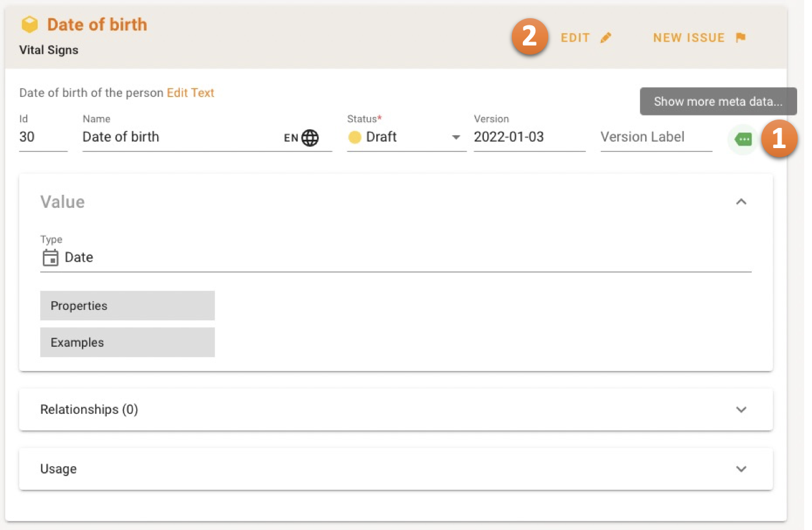The image size is (812, 530).
Task: Open the Properties tab
Action: [x=127, y=306]
